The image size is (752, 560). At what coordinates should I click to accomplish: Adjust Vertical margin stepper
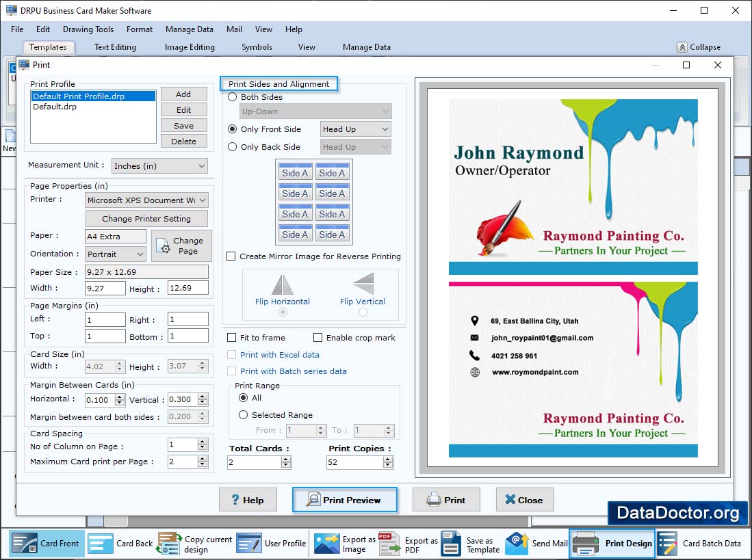tap(203, 399)
